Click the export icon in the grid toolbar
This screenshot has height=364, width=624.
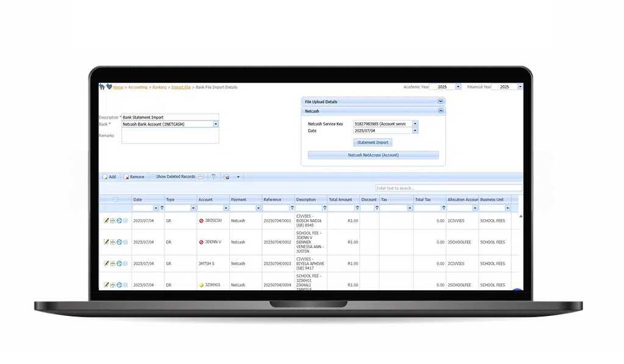tap(227, 177)
